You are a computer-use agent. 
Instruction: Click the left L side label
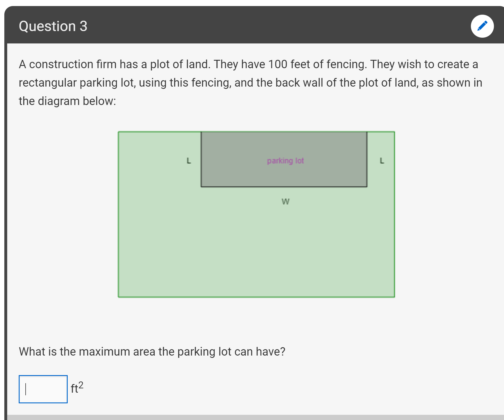pos(189,161)
